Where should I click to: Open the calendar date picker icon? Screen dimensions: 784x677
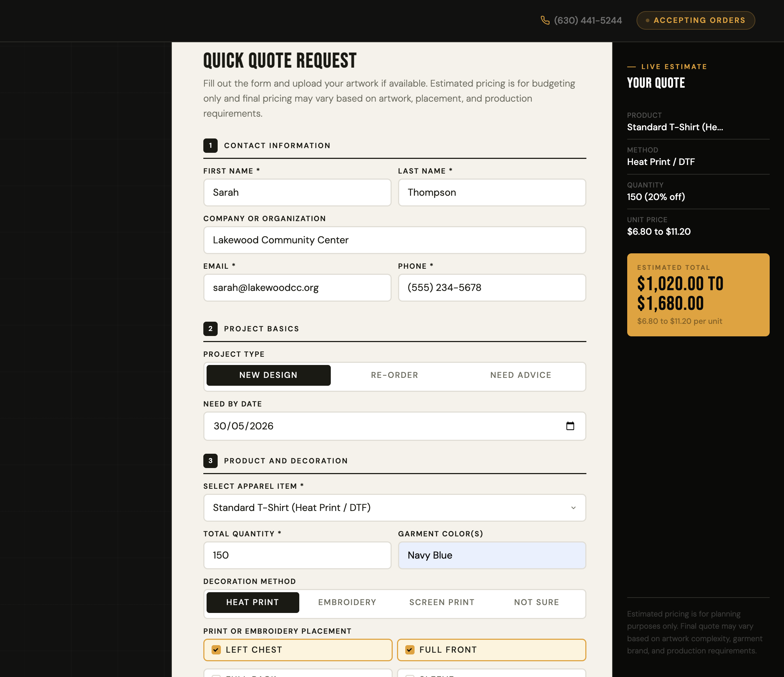(x=570, y=426)
